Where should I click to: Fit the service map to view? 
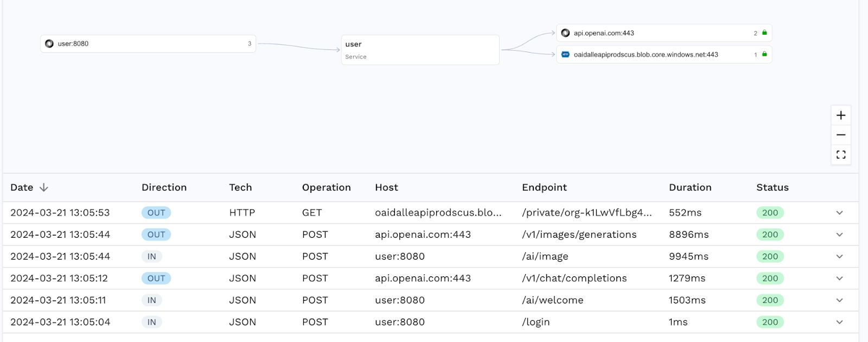[x=841, y=155]
